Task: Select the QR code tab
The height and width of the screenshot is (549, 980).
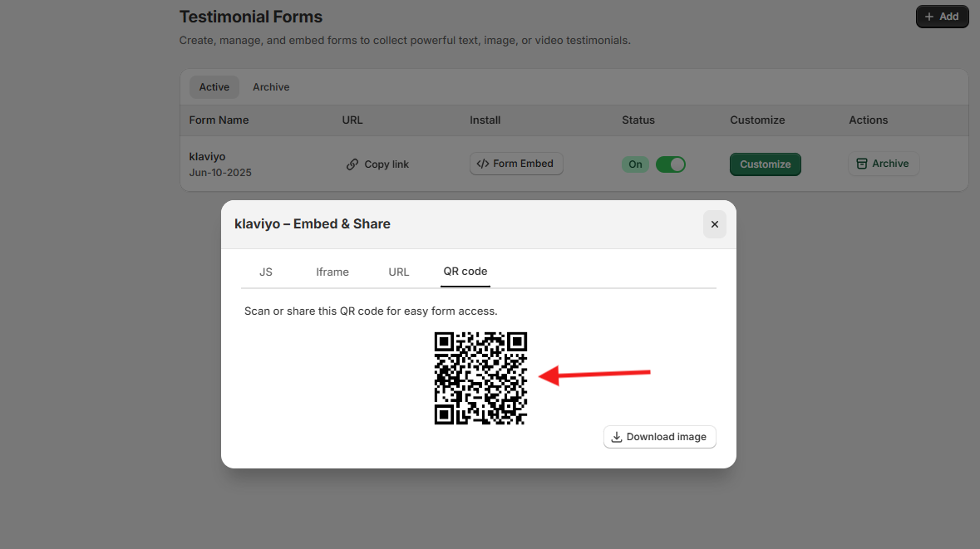Action: coord(465,272)
